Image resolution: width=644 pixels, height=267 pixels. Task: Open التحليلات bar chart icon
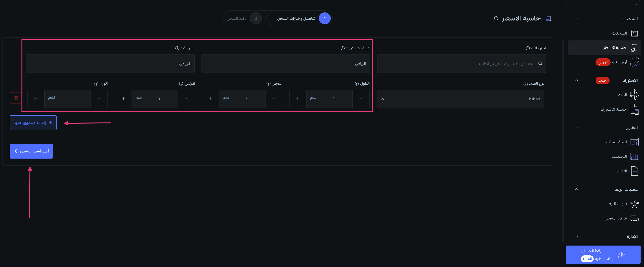(x=634, y=157)
